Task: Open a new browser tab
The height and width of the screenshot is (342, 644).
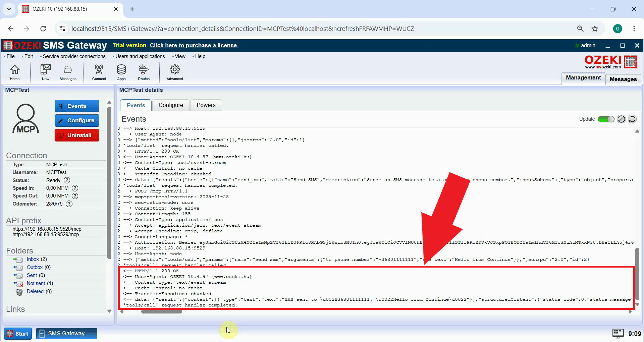Action: point(132,9)
